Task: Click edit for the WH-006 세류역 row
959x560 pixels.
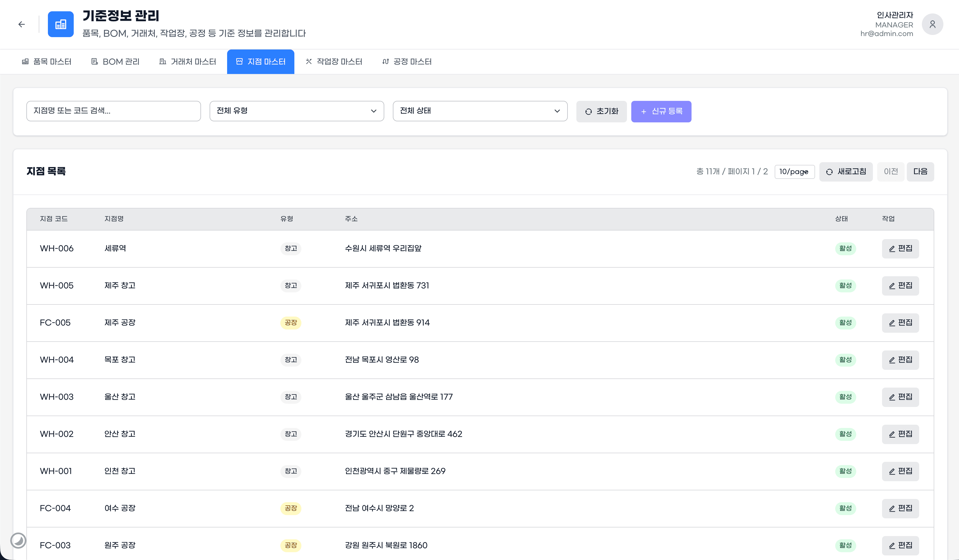Action: [900, 249]
